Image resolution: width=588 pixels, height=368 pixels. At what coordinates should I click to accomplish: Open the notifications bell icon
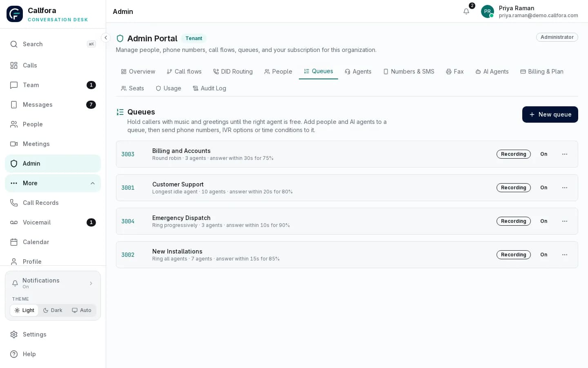466,11
